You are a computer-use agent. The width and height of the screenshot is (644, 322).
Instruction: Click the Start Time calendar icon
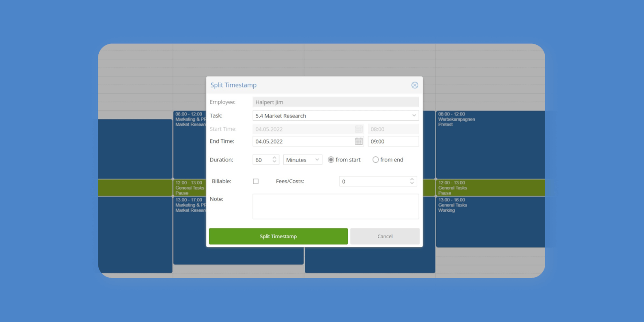[x=358, y=129]
